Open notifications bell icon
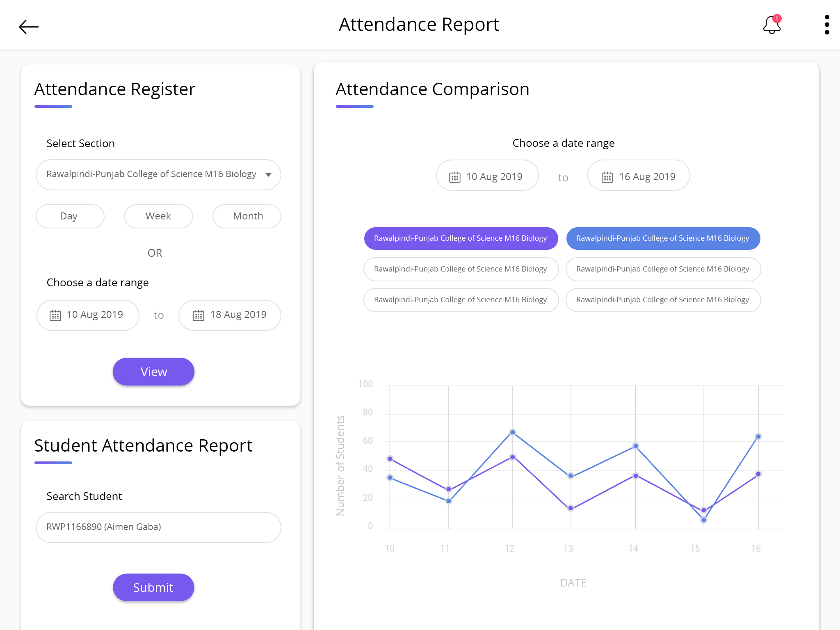Viewport: 840px width, 630px height. (x=772, y=25)
